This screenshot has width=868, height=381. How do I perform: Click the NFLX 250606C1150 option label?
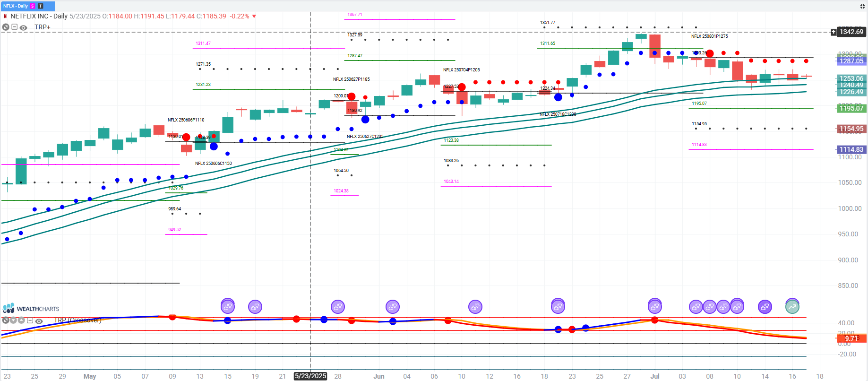213,164
